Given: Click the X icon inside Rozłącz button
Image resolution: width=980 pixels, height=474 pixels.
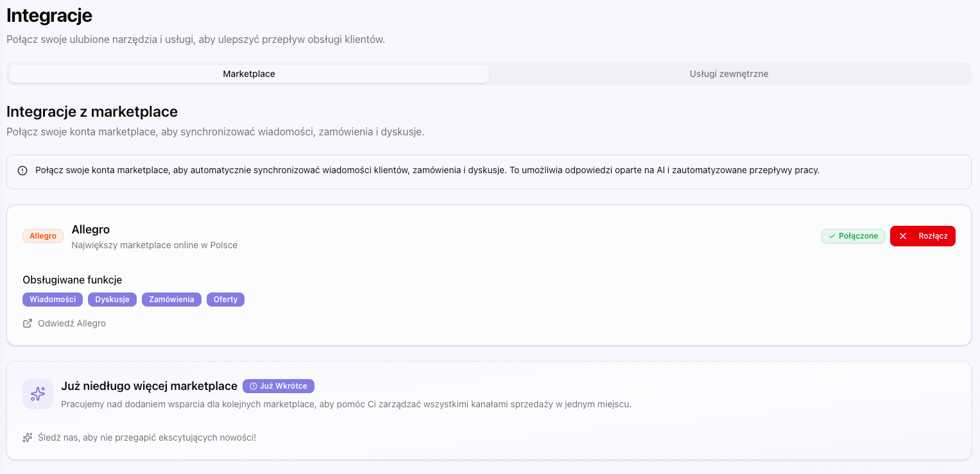Looking at the screenshot, I should [903, 236].
